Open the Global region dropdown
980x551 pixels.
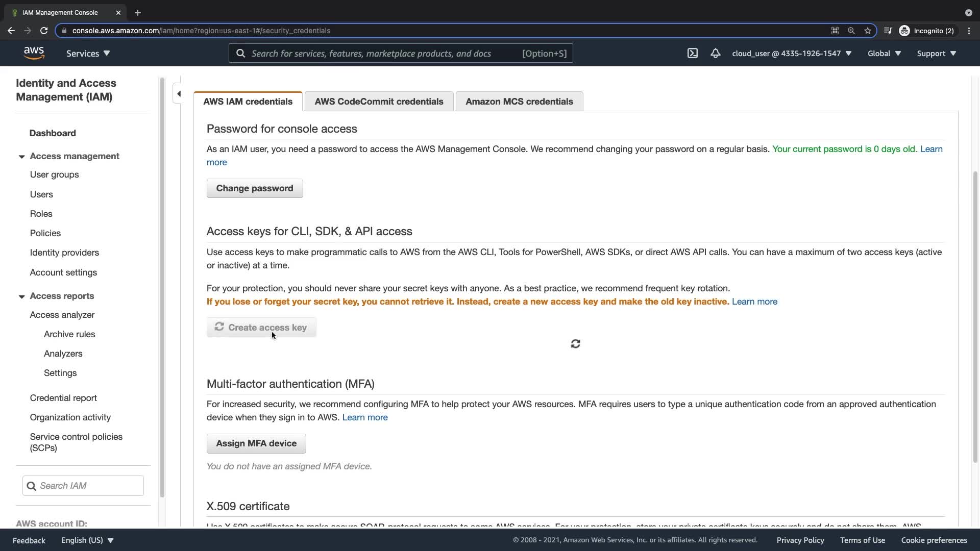884,53
